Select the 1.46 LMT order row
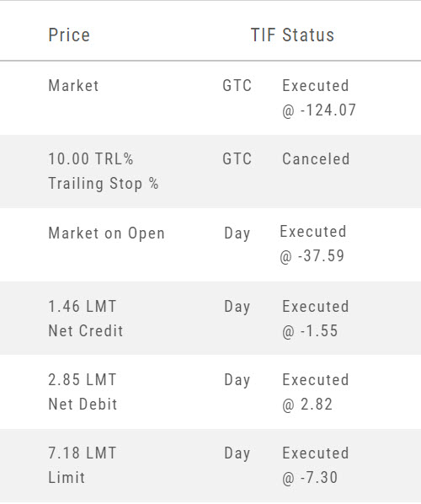421x504 pixels. 210,319
